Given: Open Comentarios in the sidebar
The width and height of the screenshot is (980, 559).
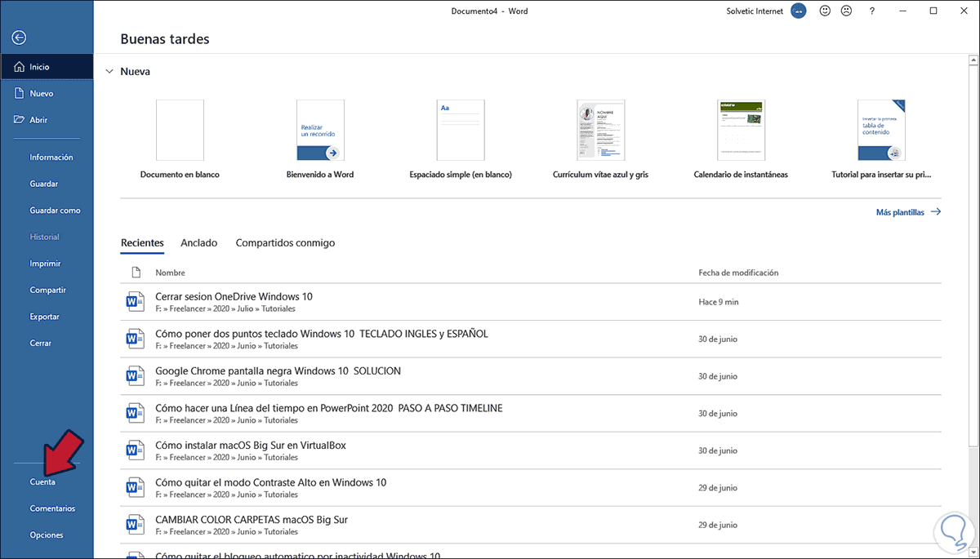Looking at the screenshot, I should (52, 508).
